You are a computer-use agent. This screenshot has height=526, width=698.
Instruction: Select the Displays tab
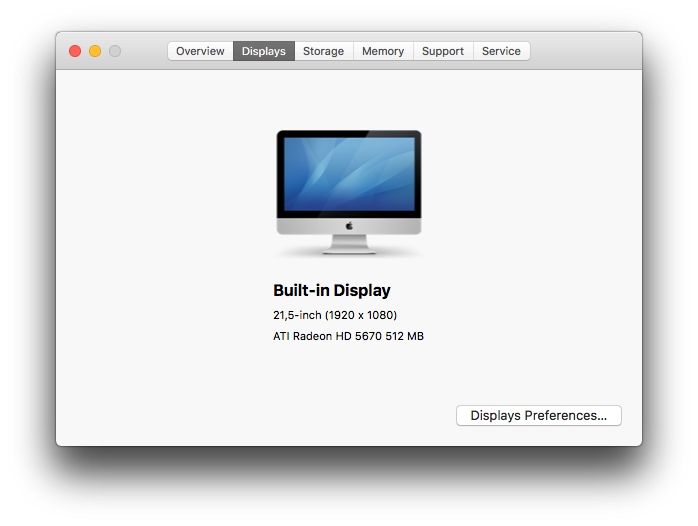click(x=263, y=51)
